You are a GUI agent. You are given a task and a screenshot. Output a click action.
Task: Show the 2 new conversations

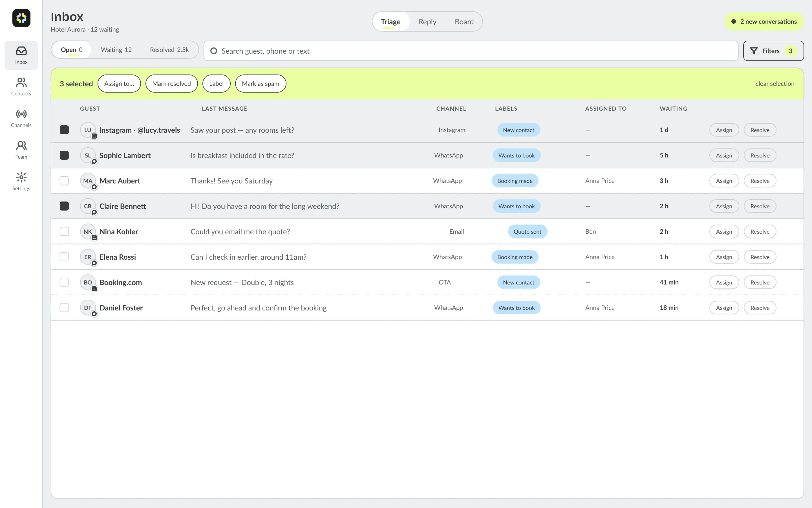[764, 21]
